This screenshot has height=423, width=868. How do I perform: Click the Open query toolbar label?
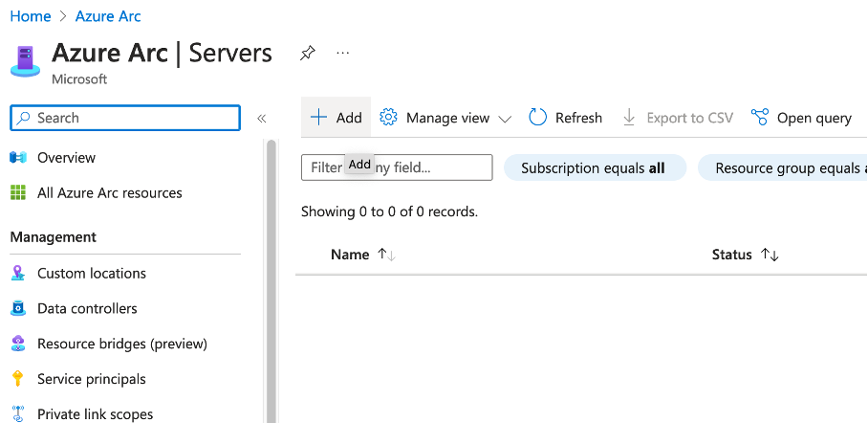[x=814, y=118]
